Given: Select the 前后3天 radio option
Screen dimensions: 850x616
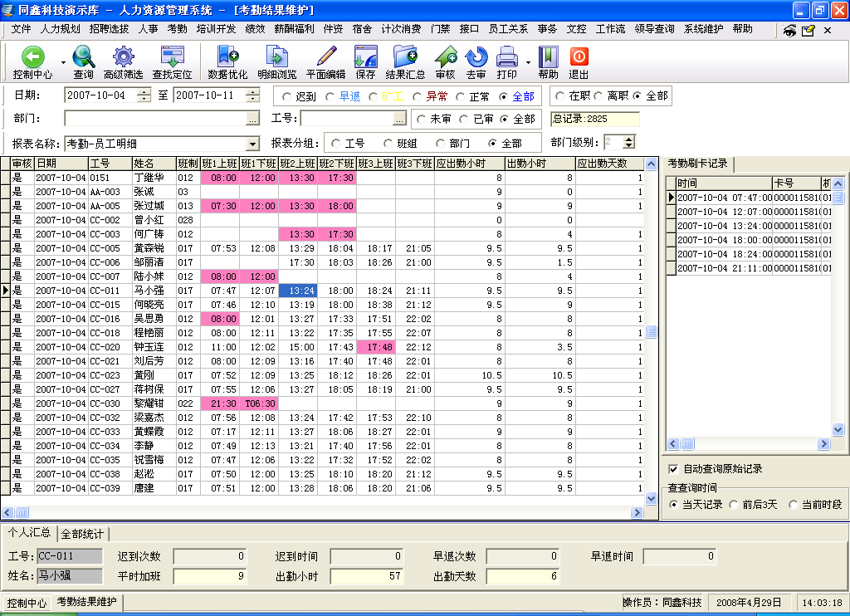Looking at the screenshot, I should 733,505.
